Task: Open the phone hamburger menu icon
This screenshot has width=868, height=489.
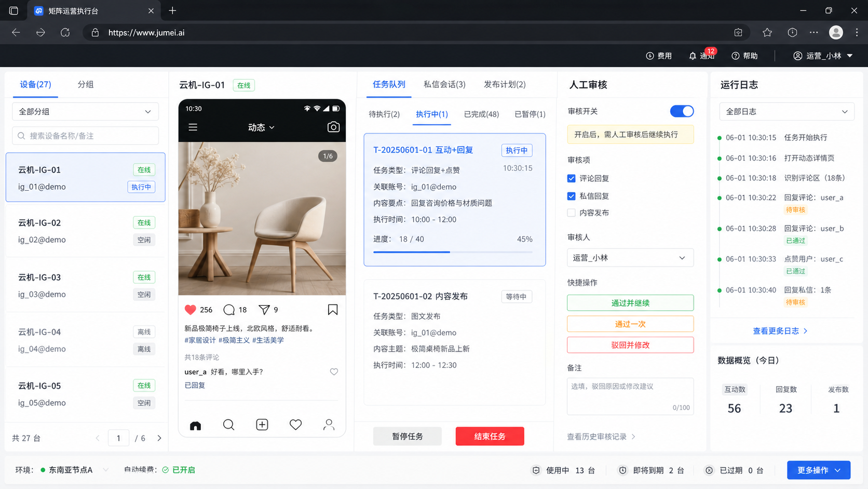Action: point(193,127)
